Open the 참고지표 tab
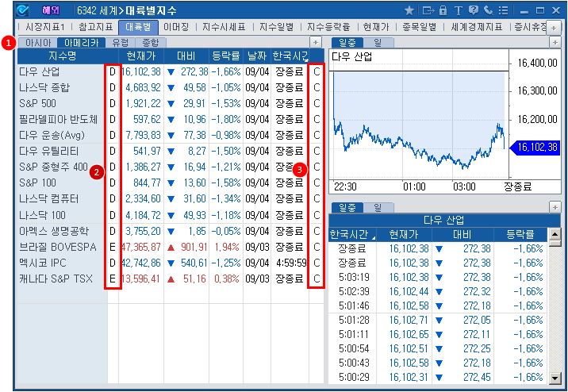Image resolution: width=568 pixels, height=392 pixels. click(96, 27)
